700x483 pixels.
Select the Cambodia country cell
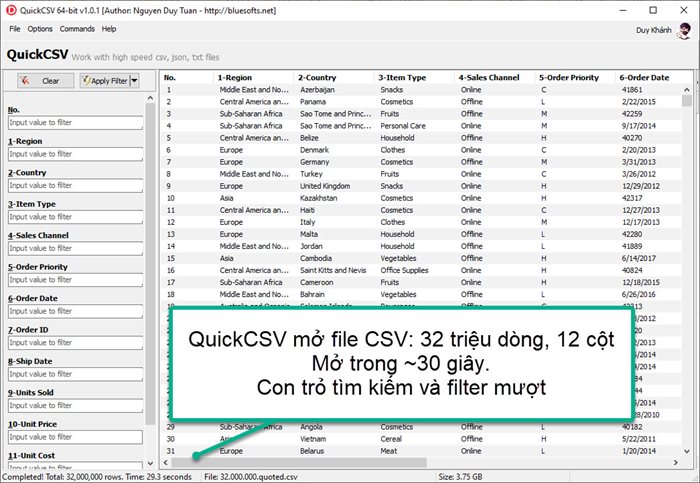pyautogui.click(x=316, y=258)
